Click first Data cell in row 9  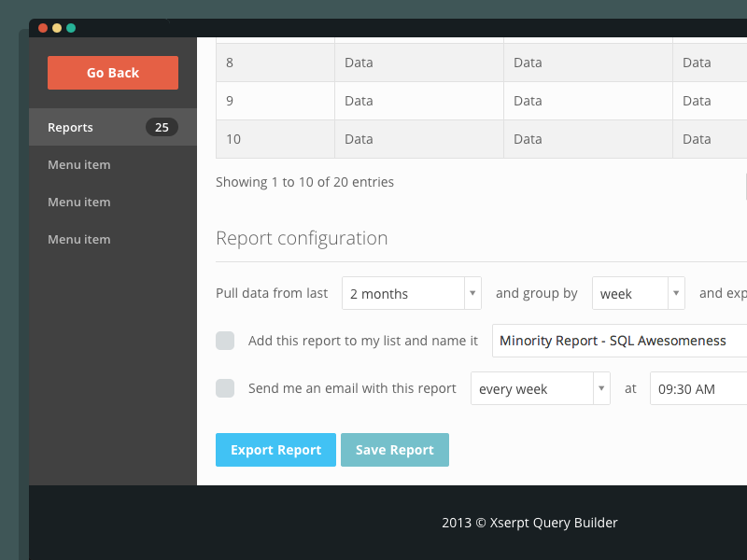point(419,101)
